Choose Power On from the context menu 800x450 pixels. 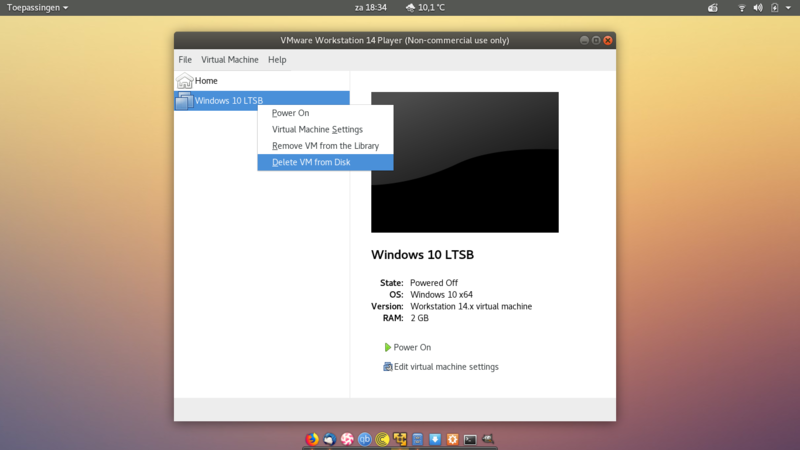pyautogui.click(x=326, y=113)
